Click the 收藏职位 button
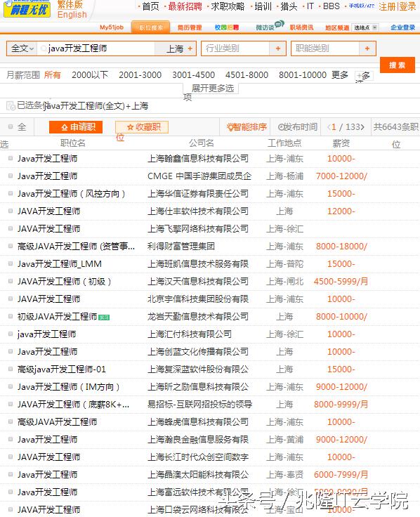 pyautogui.click(x=142, y=127)
